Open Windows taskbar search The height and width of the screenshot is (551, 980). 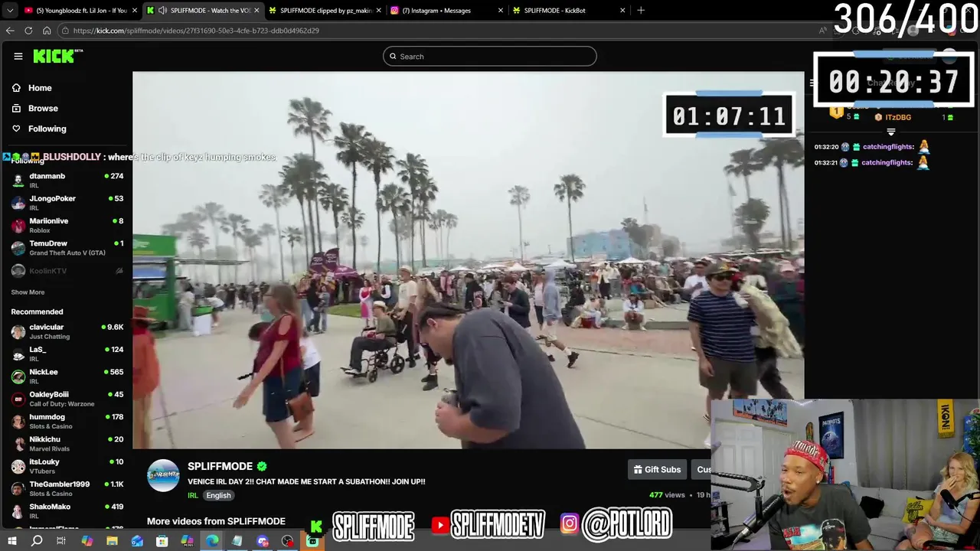click(x=37, y=541)
